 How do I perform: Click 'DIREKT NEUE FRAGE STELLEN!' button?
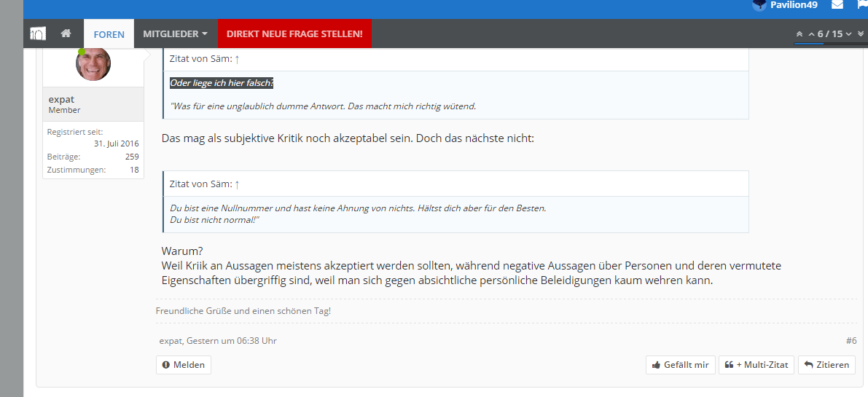[x=294, y=34]
